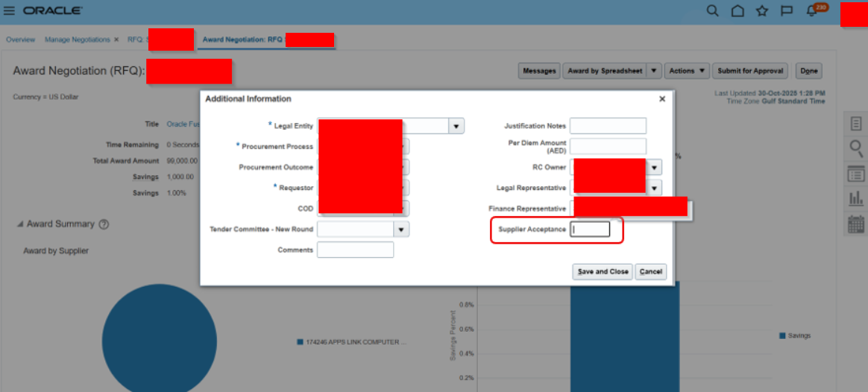
Task: Collapse the Award Summary section
Action: (20, 224)
